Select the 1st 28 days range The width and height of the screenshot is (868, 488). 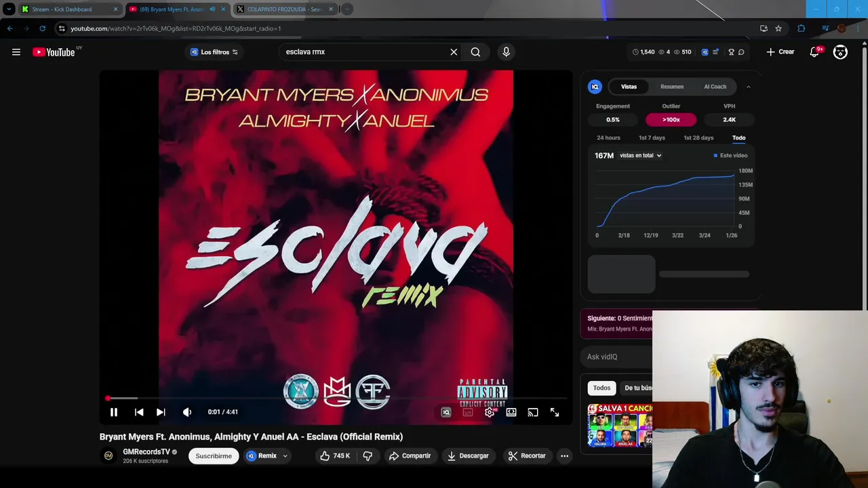point(698,138)
